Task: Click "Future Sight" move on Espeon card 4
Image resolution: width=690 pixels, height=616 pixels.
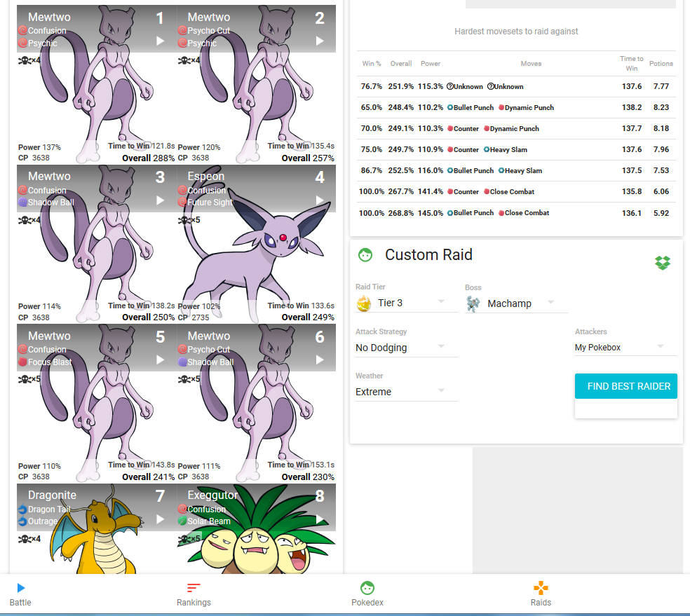Action: [x=210, y=203]
